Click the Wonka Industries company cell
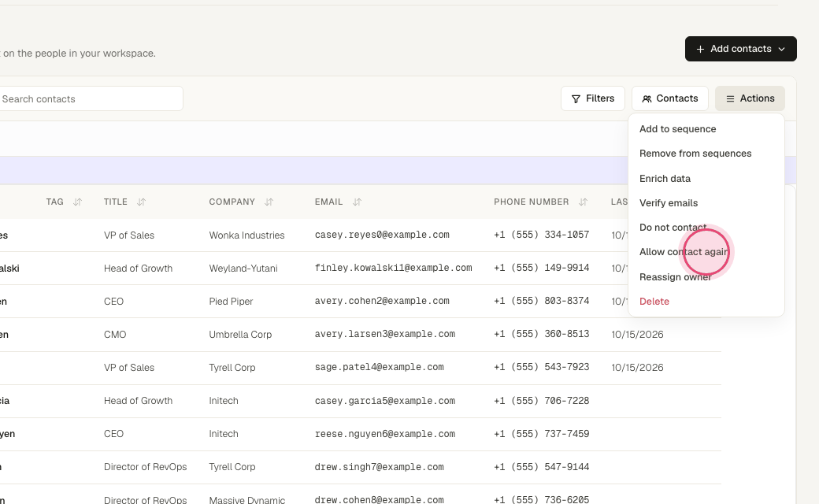 point(246,235)
